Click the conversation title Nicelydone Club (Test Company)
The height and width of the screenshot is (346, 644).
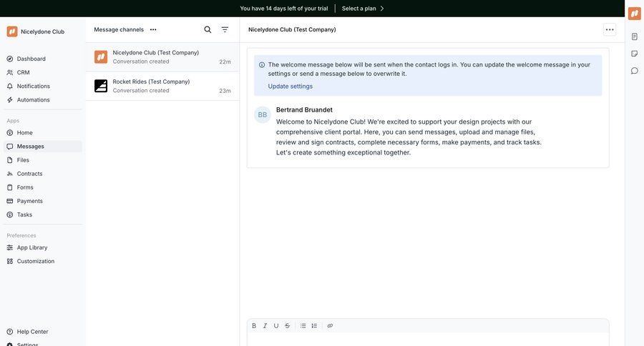click(292, 29)
